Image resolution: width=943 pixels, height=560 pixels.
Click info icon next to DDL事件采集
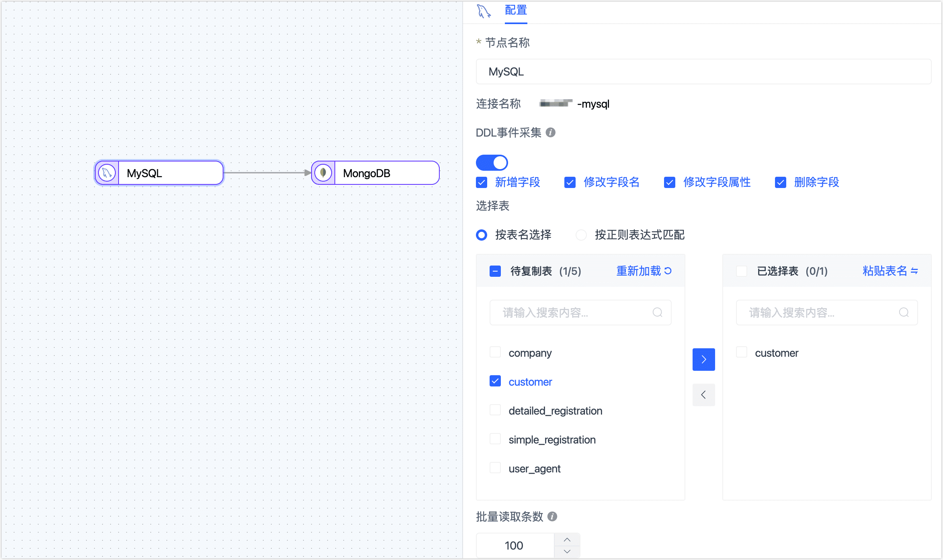(551, 133)
